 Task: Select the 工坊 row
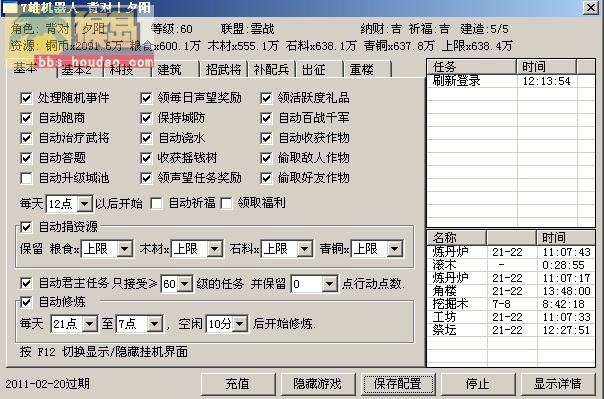pyautogui.click(x=511, y=317)
